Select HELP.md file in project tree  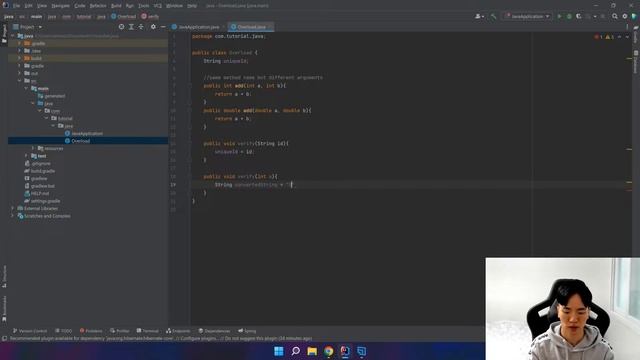pos(37,193)
